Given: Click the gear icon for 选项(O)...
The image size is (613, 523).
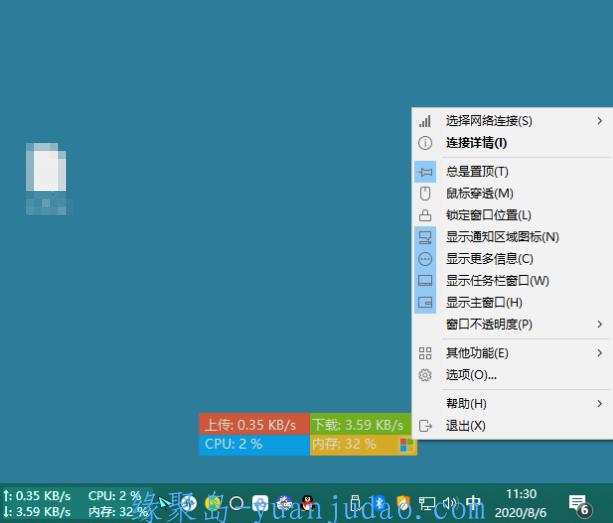Looking at the screenshot, I should [x=425, y=375].
